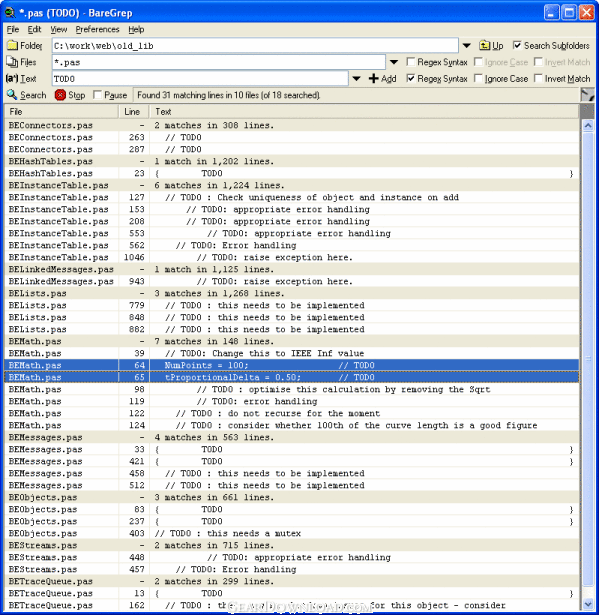The width and height of the screenshot is (599, 615).
Task: Select BEStreams.pas line 448 row
Action: coord(291,557)
